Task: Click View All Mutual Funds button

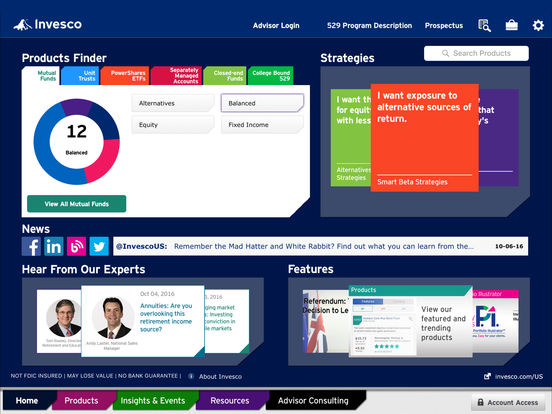Action: [76, 204]
